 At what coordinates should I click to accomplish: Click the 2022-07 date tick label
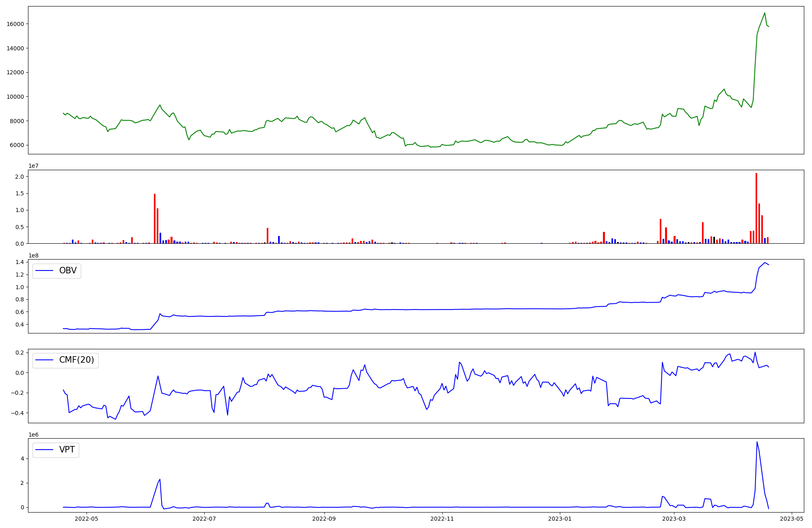(x=204, y=519)
